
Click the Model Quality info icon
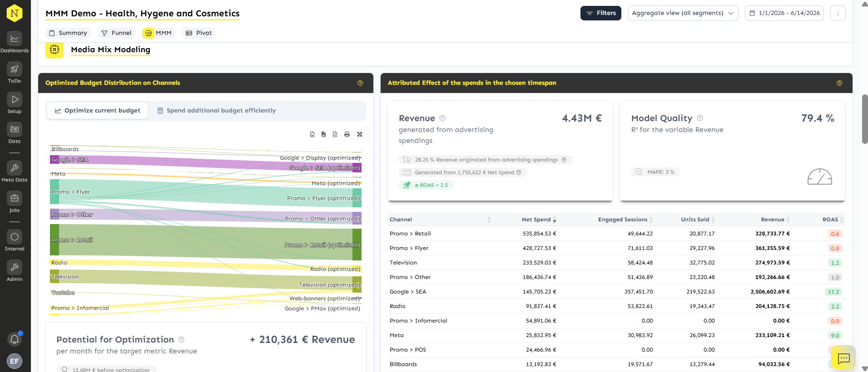click(x=700, y=118)
